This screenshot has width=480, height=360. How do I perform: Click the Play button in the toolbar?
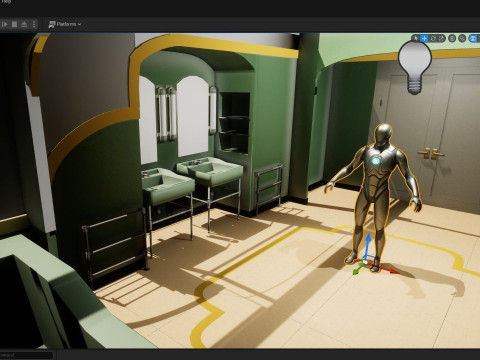[4, 24]
